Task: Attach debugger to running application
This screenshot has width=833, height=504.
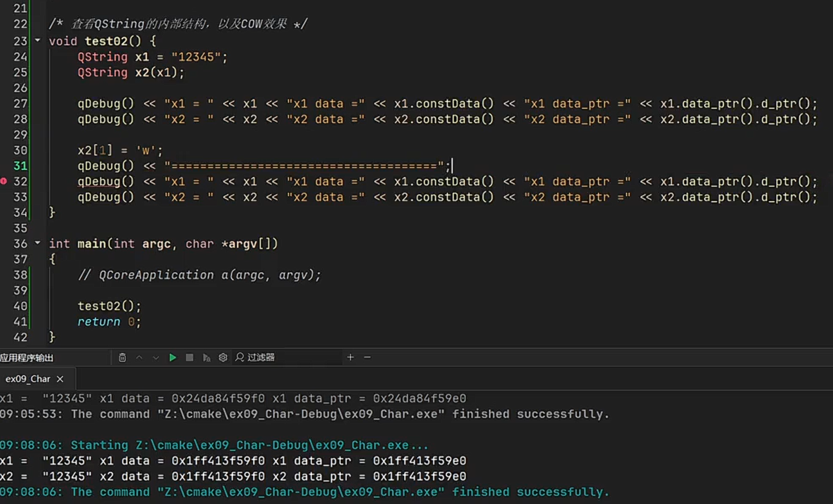Action: click(206, 358)
